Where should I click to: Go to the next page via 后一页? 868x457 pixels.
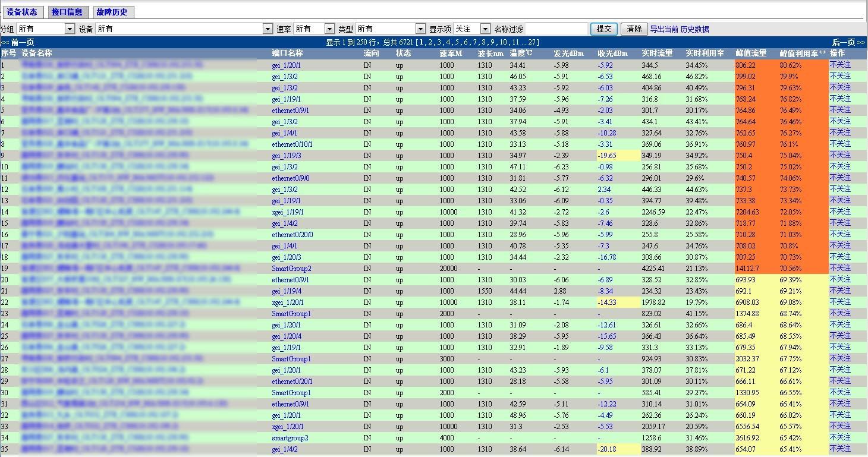(x=848, y=42)
